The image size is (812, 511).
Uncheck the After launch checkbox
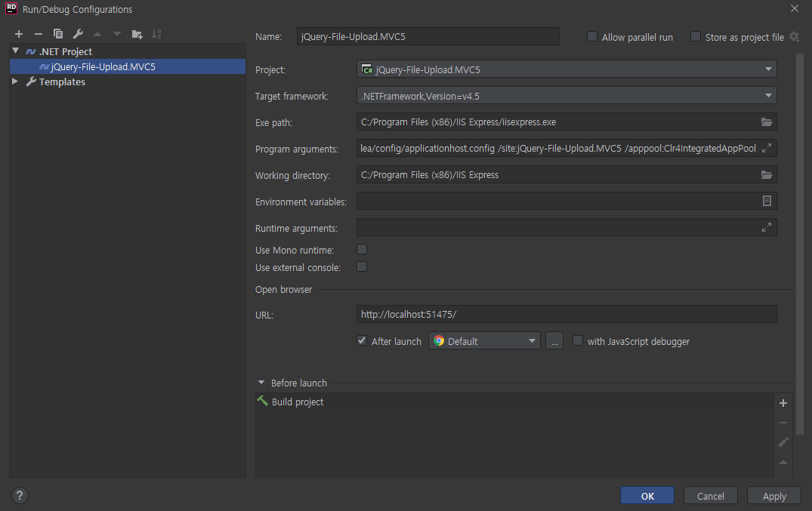[x=362, y=340]
